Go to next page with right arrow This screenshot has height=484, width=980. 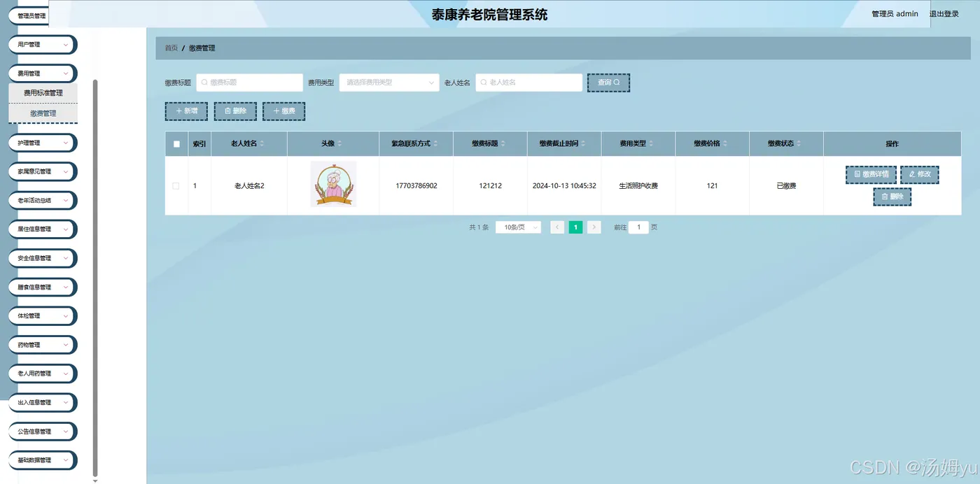point(594,227)
